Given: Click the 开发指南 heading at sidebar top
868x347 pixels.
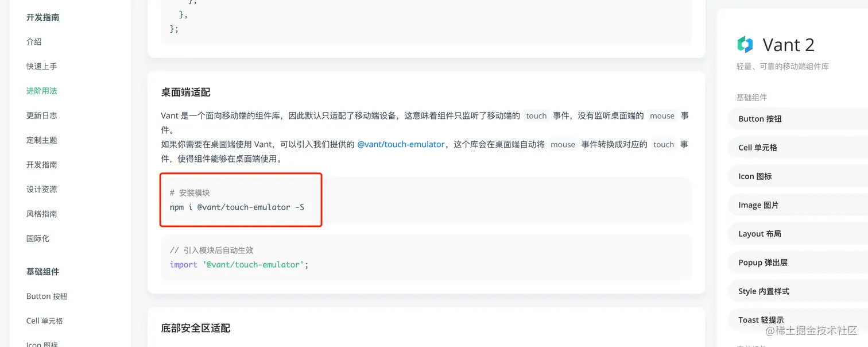Looking at the screenshot, I should tap(42, 17).
